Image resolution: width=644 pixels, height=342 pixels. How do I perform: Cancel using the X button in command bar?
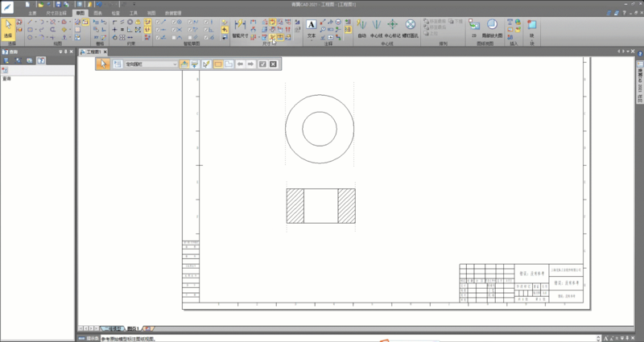(x=274, y=64)
